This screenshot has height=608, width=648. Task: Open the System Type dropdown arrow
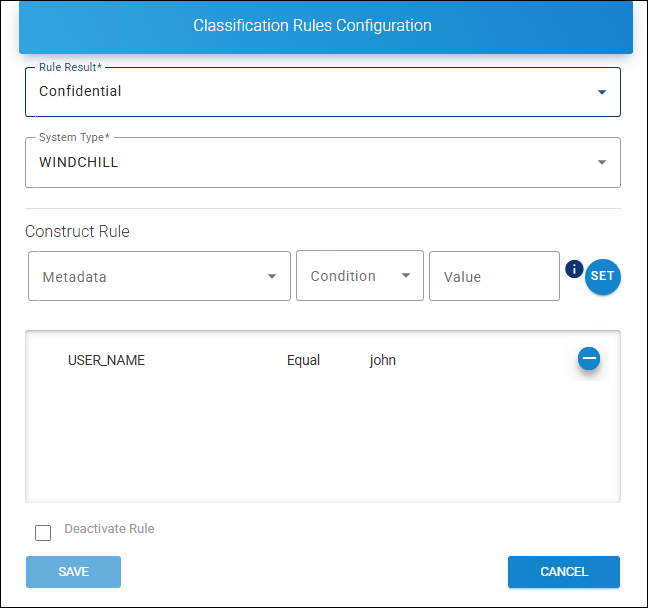click(x=601, y=162)
